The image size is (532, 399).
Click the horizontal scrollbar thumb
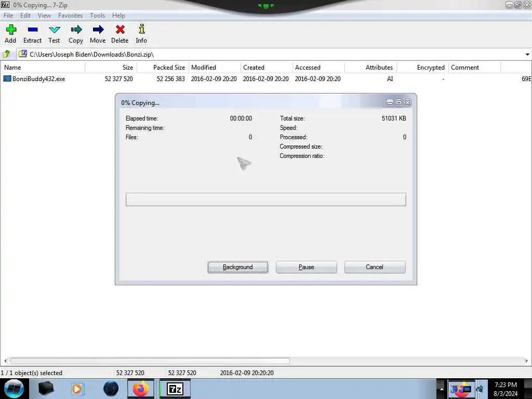point(150,361)
